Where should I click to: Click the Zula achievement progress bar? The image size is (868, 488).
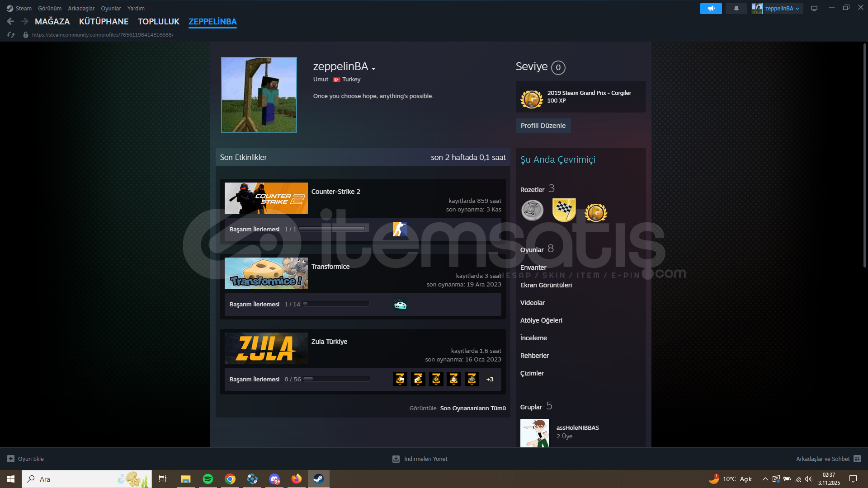click(336, 379)
